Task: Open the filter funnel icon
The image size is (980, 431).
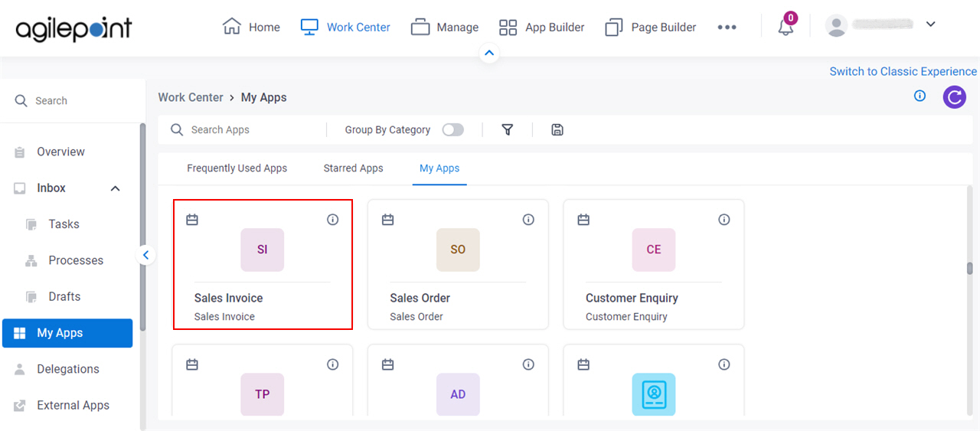Action: click(507, 129)
